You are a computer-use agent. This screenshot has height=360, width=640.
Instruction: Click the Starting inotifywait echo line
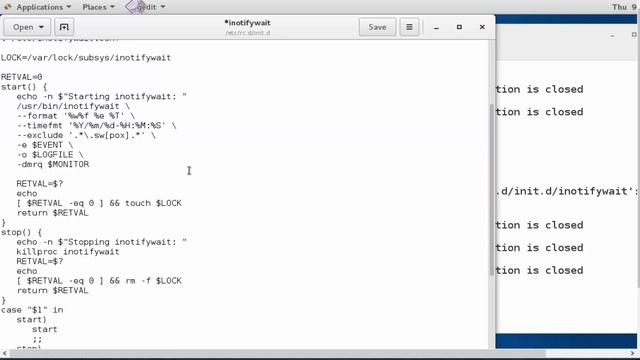coord(101,96)
